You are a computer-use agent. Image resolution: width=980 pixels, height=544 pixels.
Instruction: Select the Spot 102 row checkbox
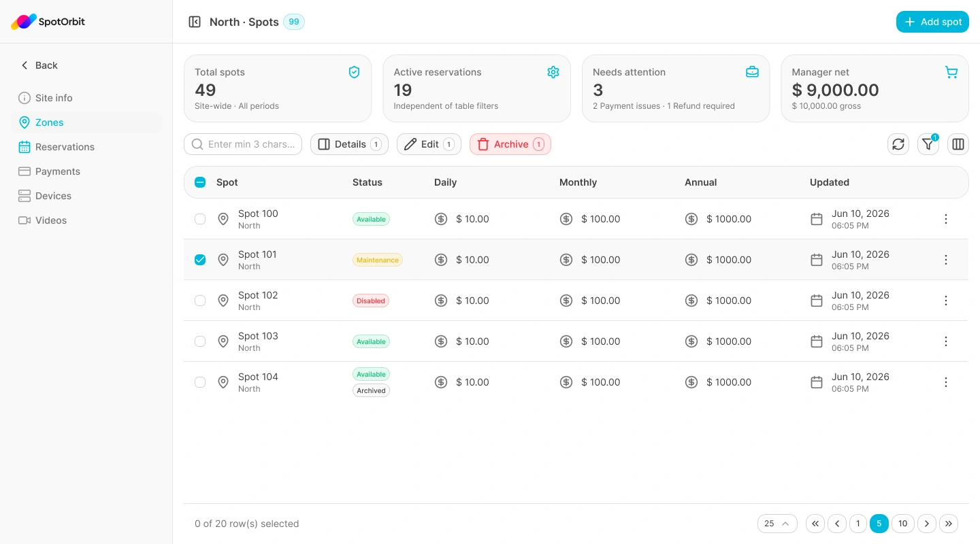pos(200,301)
